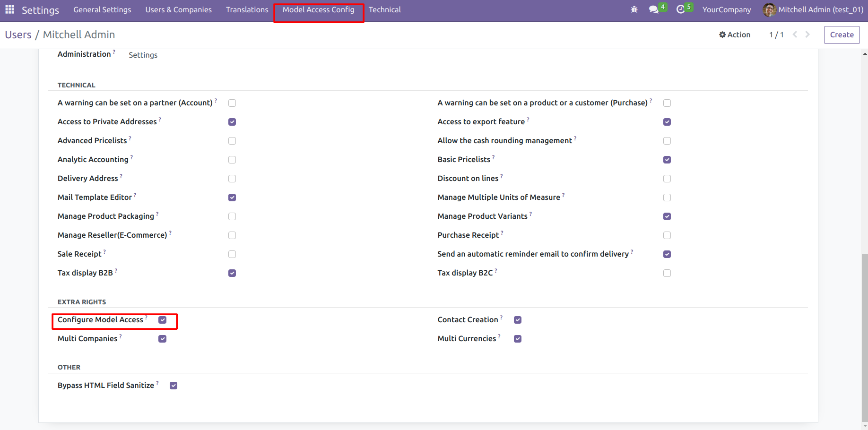The image size is (868, 430).
Task: Go to next record arrow
Action: coord(807,34)
